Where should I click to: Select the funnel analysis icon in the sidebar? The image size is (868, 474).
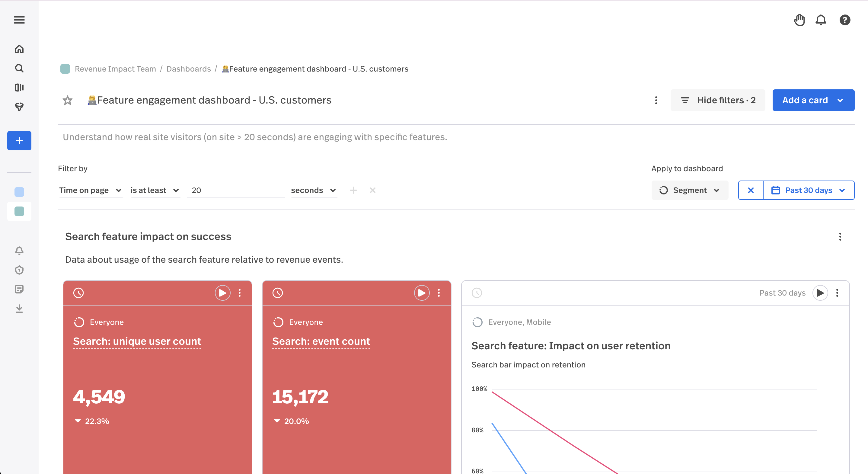[19, 107]
